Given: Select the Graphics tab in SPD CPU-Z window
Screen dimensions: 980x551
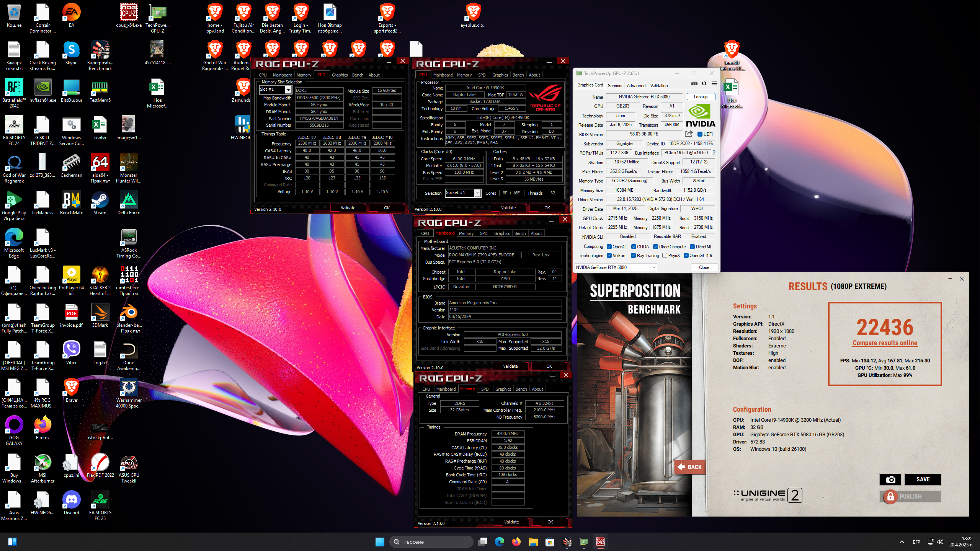Looking at the screenshot, I should click(340, 75).
